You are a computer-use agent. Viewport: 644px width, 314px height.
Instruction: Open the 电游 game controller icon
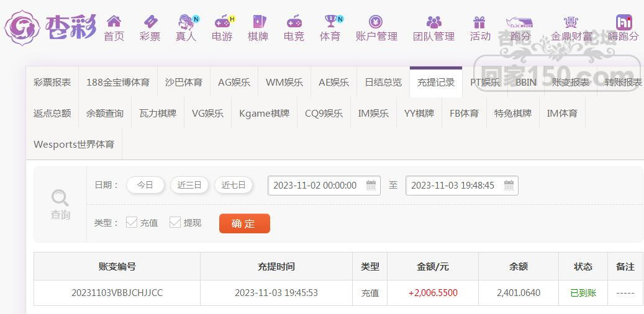click(x=222, y=22)
